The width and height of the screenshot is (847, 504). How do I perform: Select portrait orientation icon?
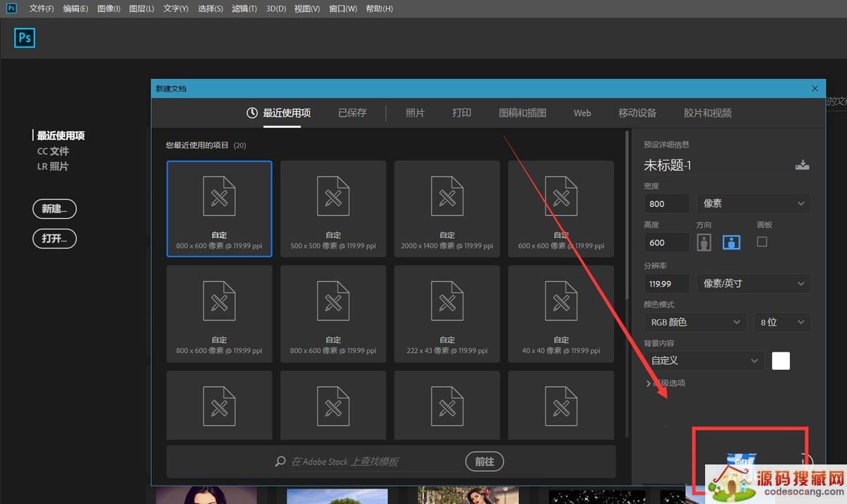point(704,242)
